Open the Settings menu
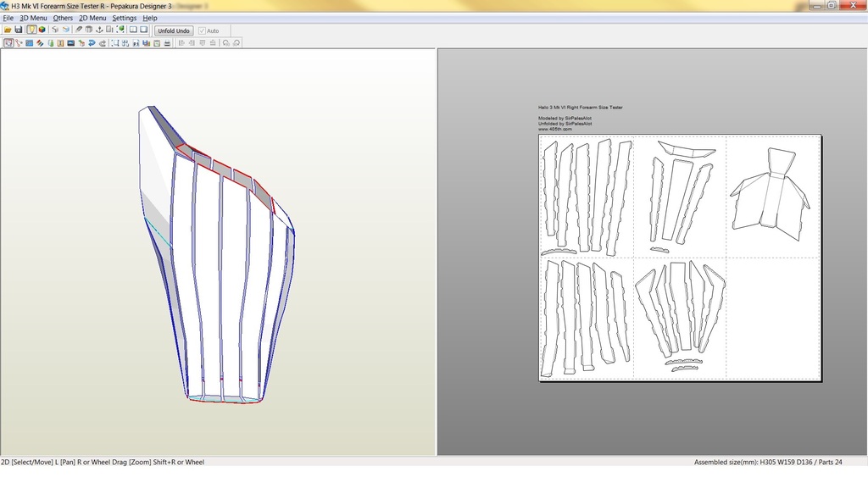The height and width of the screenshot is (488, 868). coord(125,18)
